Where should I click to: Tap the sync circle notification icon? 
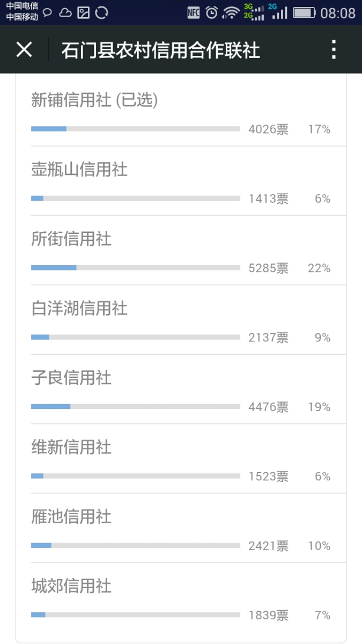click(x=101, y=12)
